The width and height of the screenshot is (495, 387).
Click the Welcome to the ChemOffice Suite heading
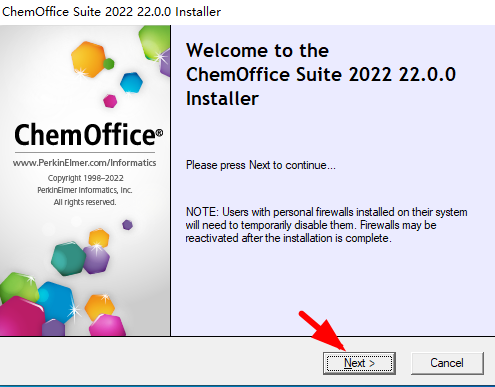coord(321,74)
